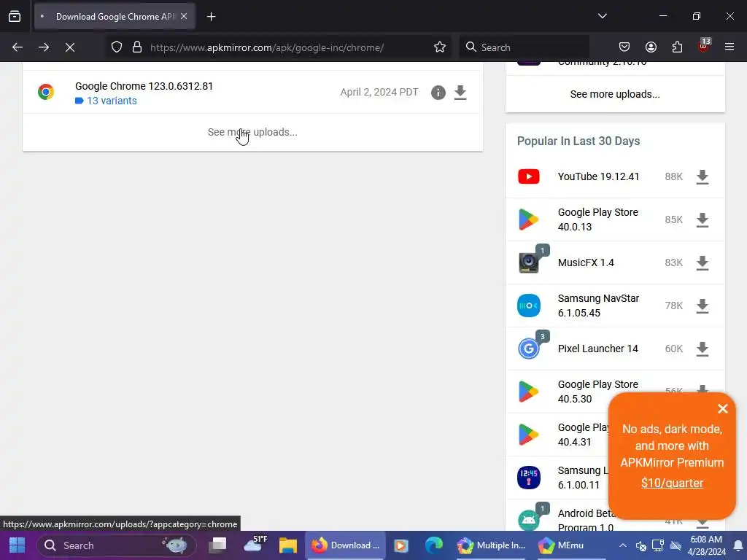Close the Download Google Chrome APK tab
The width and height of the screenshot is (747, 560).
[x=184, y=16]
